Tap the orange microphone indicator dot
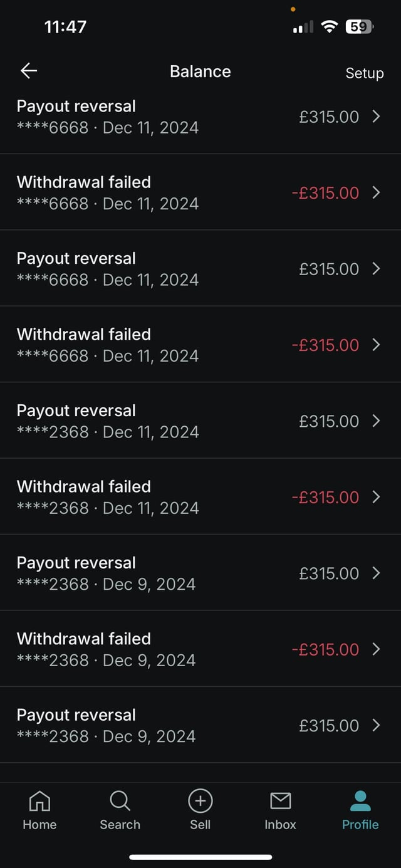Viewport: 401px width, 868px height. click(x=293, y=9)
